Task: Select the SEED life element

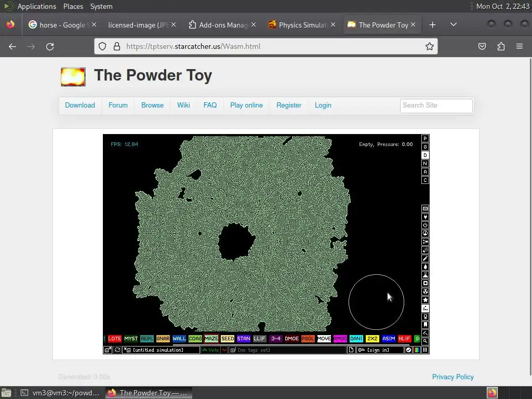Action: coord(228,339)
